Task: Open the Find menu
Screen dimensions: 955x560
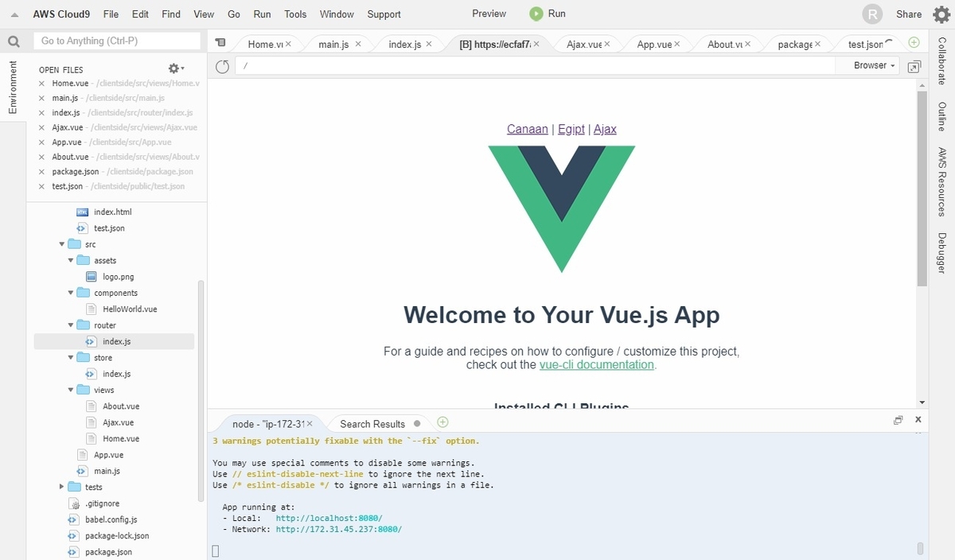Action: pyautogui.click(x=170, y=14)
